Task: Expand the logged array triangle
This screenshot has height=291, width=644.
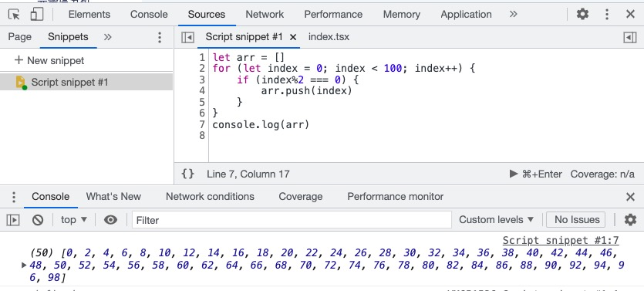Action: pos(24,266)
